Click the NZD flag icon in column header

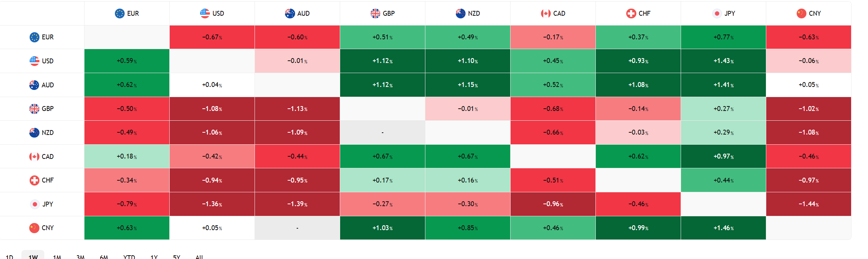pyautogui.click(x=461, y=13)
